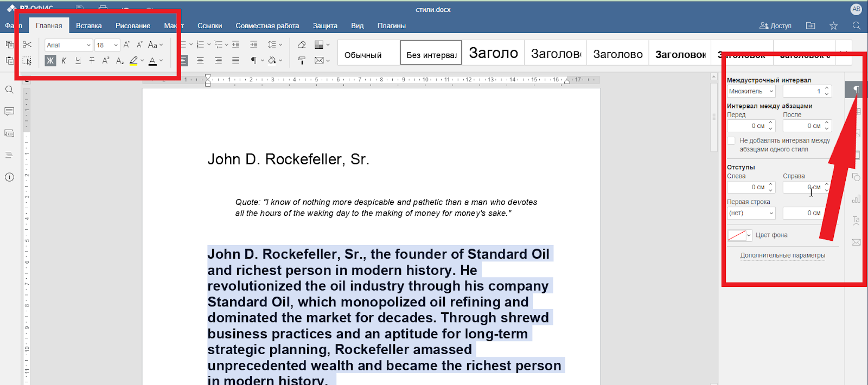Switch to the Вставка tab

click(x=89, y=25)
